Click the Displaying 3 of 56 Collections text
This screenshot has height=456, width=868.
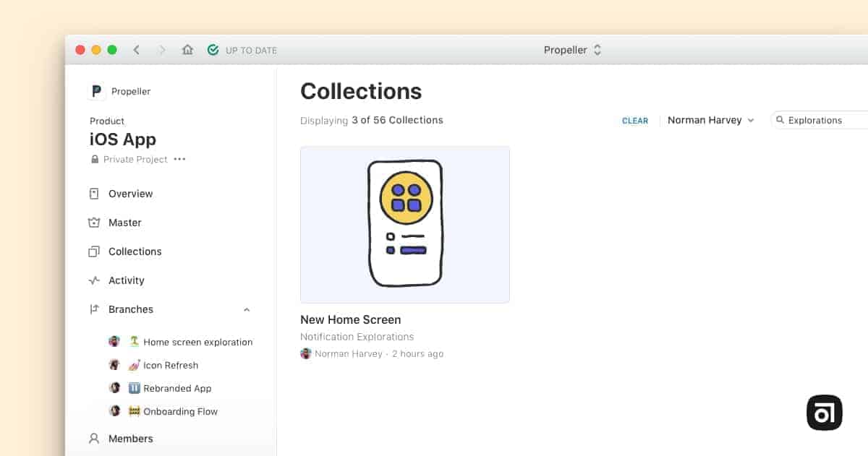(x=372, y=120)
